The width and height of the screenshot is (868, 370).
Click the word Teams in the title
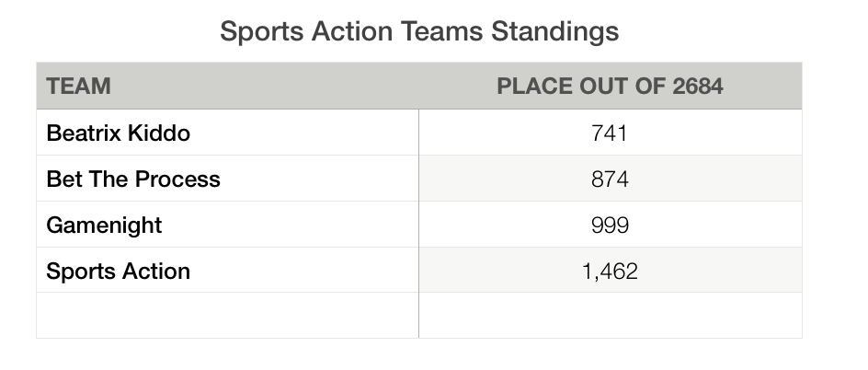point(441,31)
